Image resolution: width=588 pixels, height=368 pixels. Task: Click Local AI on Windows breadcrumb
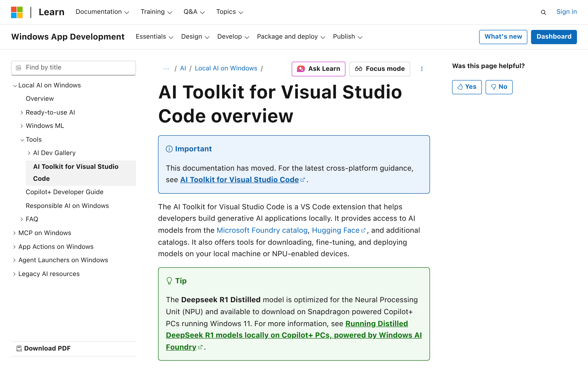[x=226, y=68]
